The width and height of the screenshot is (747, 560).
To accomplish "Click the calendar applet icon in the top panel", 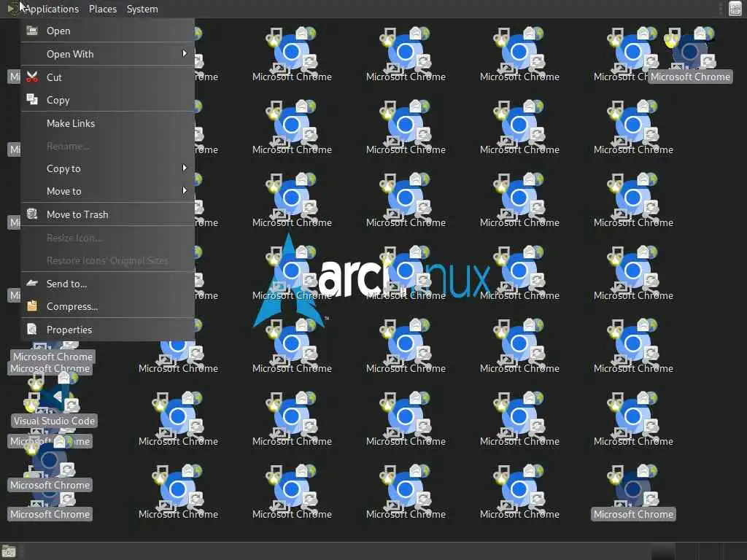I will (x=735, y=9).
